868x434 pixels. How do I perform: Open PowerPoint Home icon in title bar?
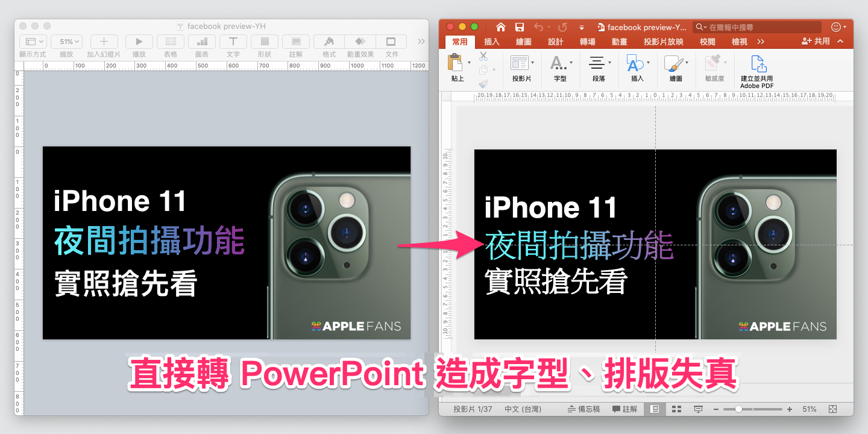(x=500, y=27)
